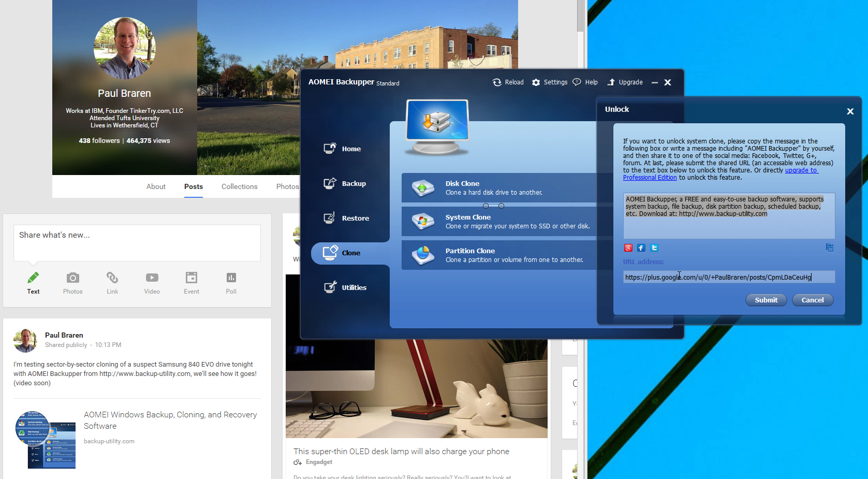Create an Event via calendar icon
The height and width of the screenshot is (479, 868).
coord(192,278)
